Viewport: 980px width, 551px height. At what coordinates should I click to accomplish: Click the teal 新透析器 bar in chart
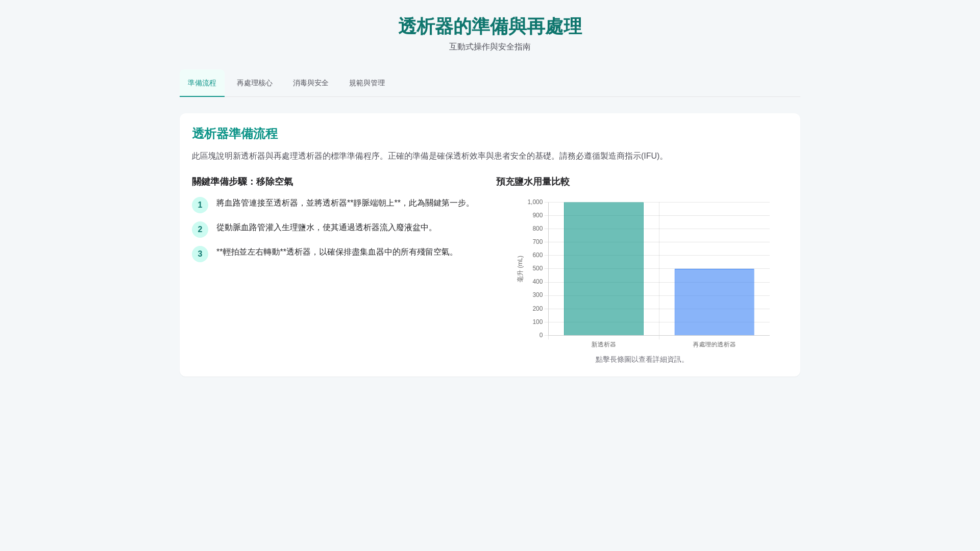pyautogui.click(x=604, y=269)
